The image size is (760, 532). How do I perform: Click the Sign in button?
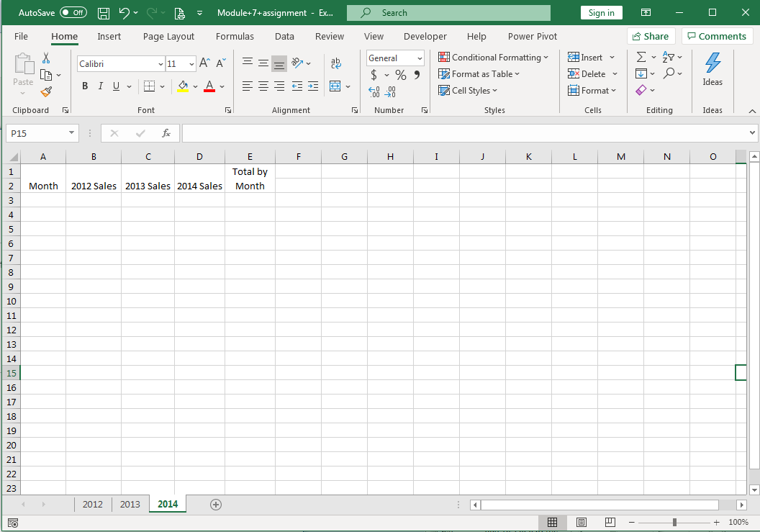coord(601,12)
